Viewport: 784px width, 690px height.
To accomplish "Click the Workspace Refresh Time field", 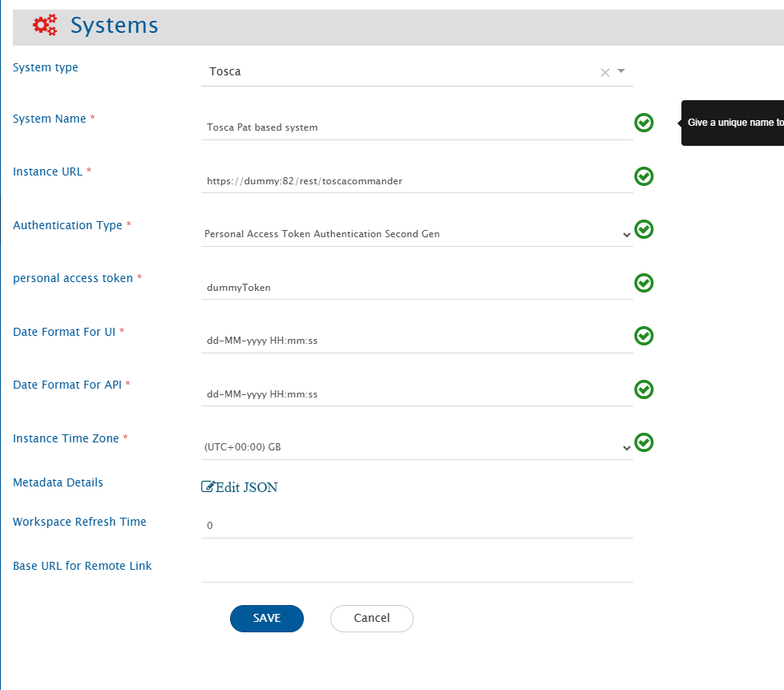I will coord(417,526).
